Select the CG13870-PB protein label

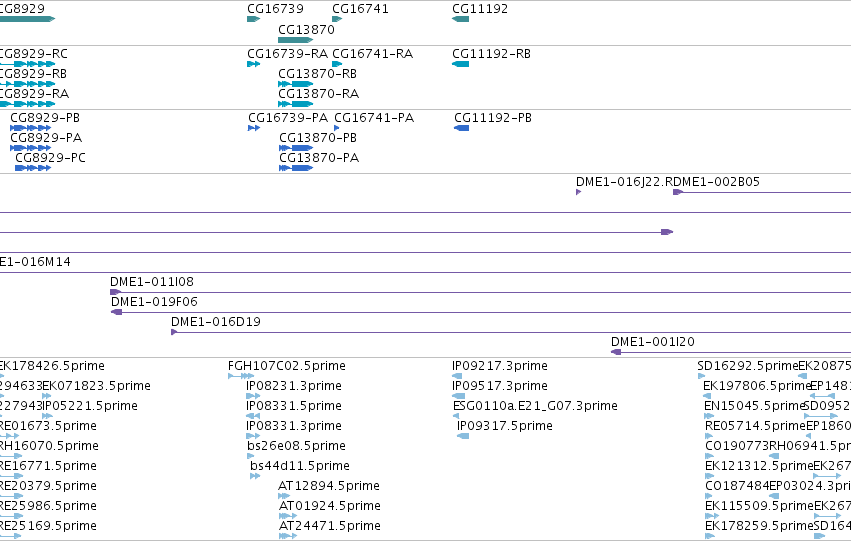(318, 138)
